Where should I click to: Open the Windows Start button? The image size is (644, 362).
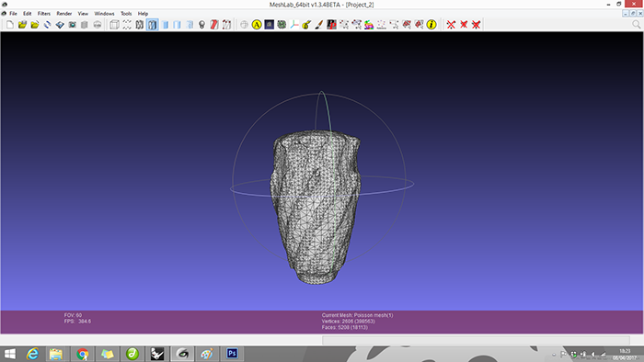[x=10, y=354]
